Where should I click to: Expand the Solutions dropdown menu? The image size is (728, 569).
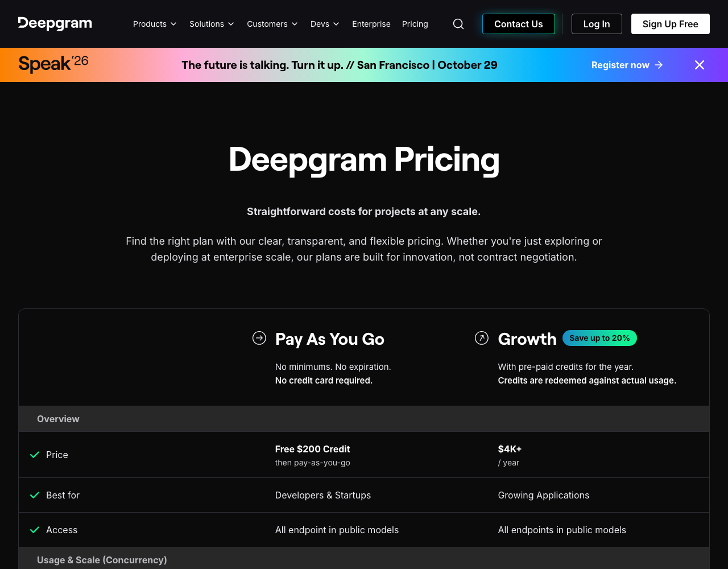pyautogui.click(x=212, y=24)
